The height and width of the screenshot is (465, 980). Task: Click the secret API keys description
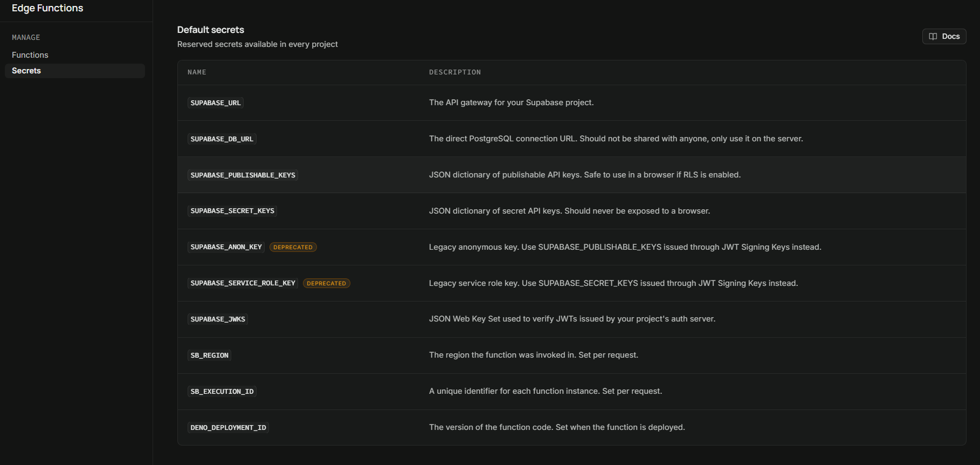click(570, 211)
